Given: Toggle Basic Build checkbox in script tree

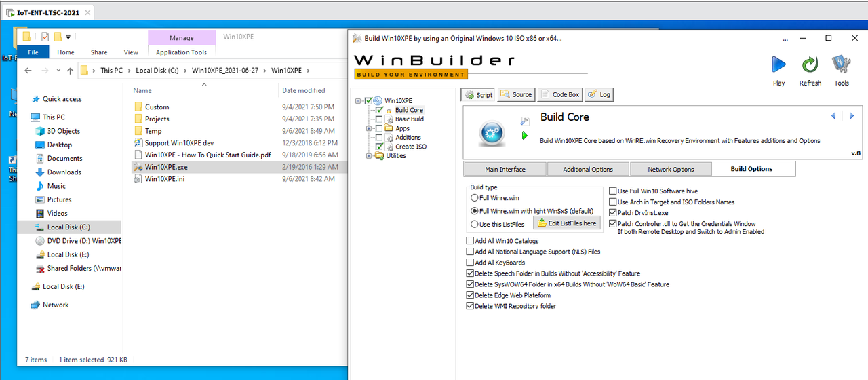Looking at the screenshot, I should 379,119.
